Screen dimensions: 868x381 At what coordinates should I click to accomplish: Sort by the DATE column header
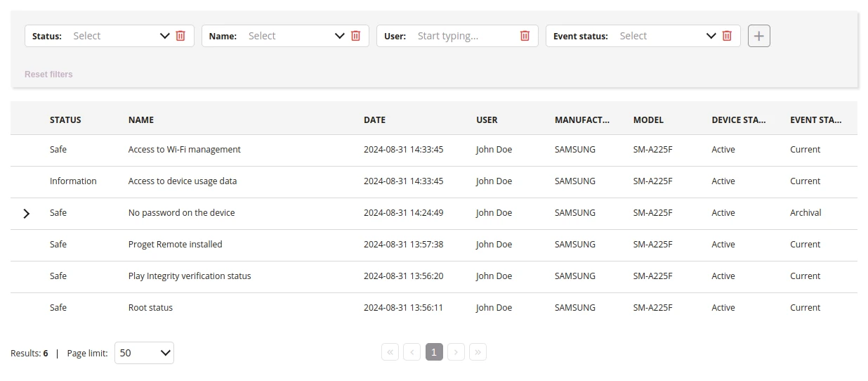pyautogui.click(x=374, y=120)
